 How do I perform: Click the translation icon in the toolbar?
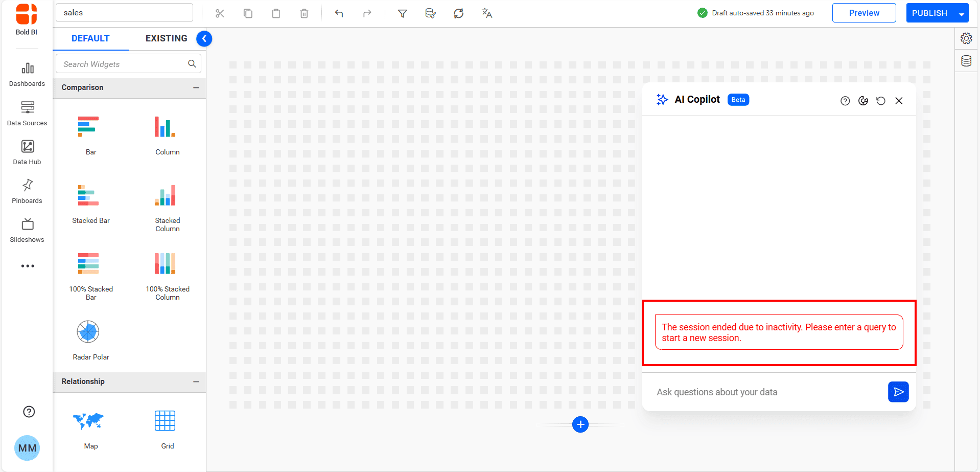(x=486, y=13)
